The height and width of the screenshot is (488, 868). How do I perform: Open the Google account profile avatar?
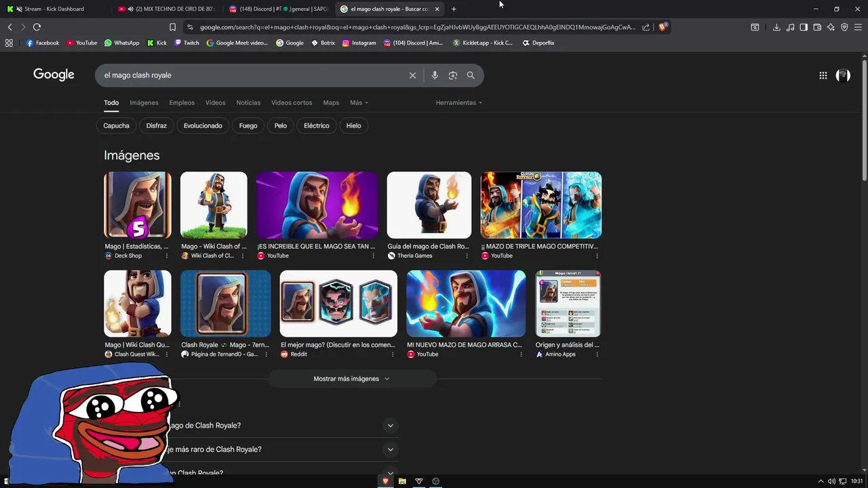843,75
